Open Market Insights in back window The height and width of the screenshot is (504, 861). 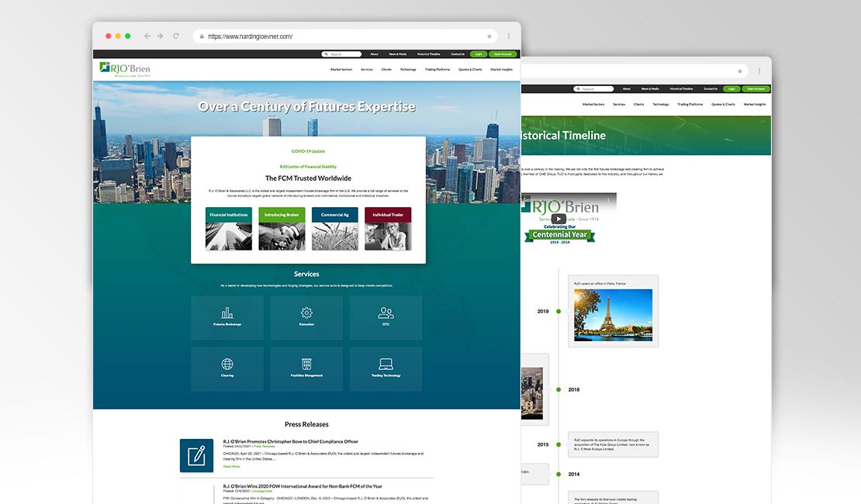pos(755,105)
